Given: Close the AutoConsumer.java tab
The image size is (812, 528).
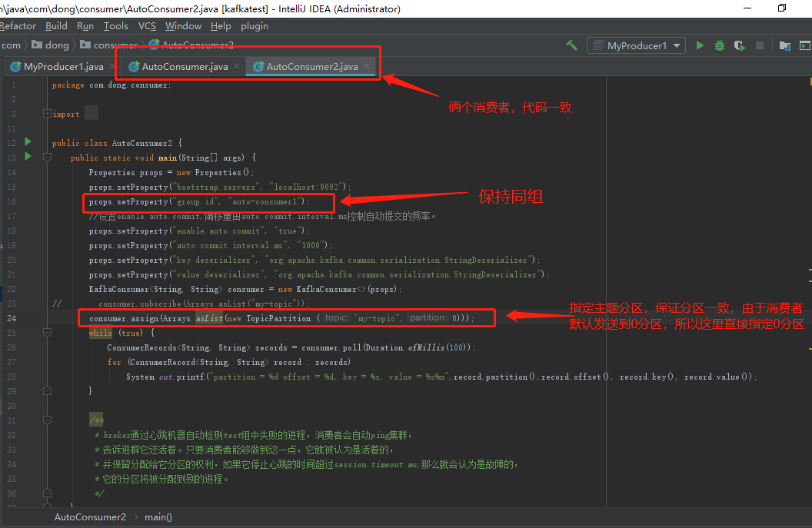Looking at the screenshot, I should (x=237, y=66).
